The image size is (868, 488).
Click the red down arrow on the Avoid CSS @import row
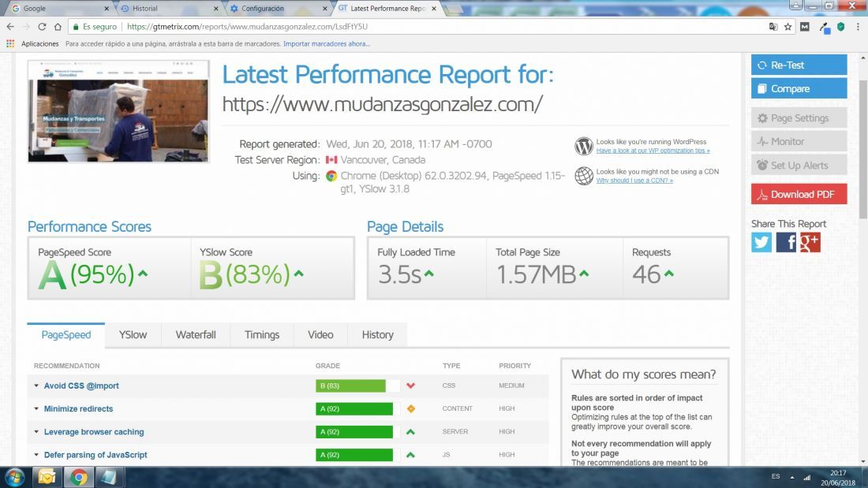click(411, 386)
